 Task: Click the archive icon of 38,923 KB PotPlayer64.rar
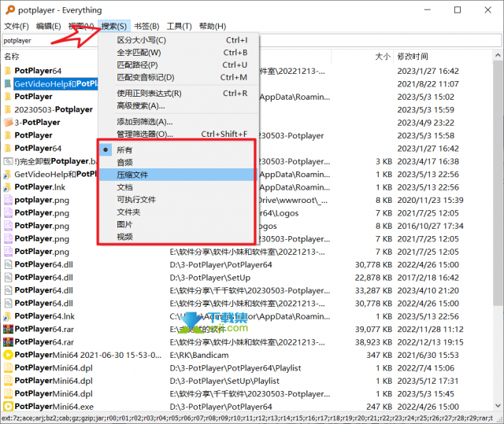(8, 342)
